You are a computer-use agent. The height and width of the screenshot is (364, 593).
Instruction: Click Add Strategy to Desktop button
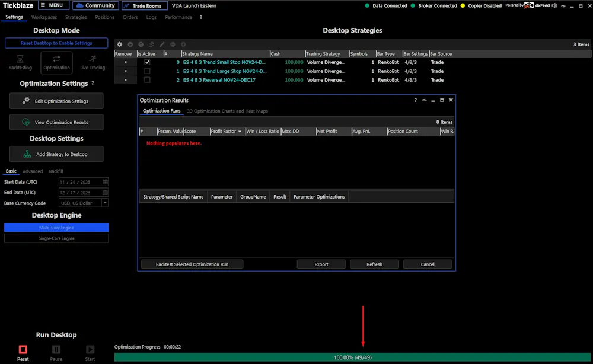click(56, 154)
